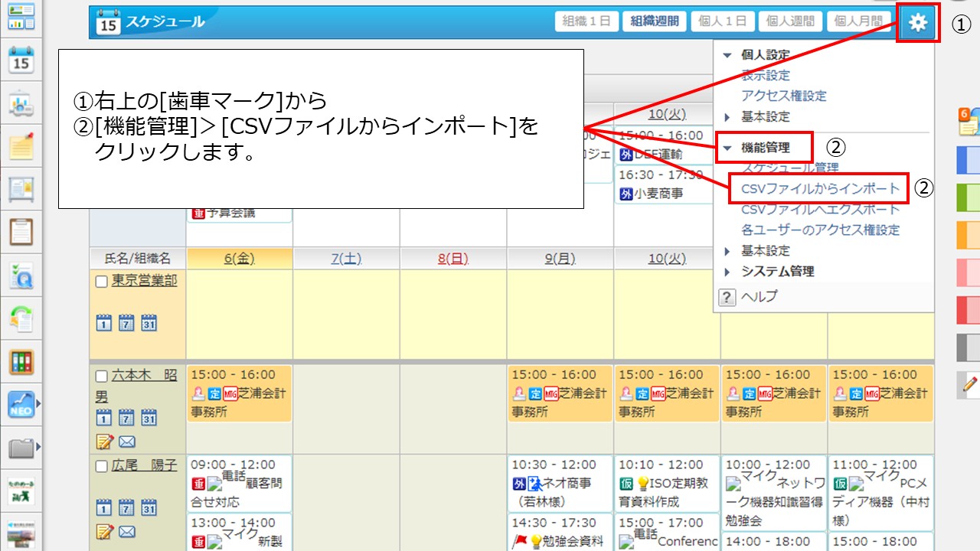Open the 9(月) date link

[x=560, y=259]
